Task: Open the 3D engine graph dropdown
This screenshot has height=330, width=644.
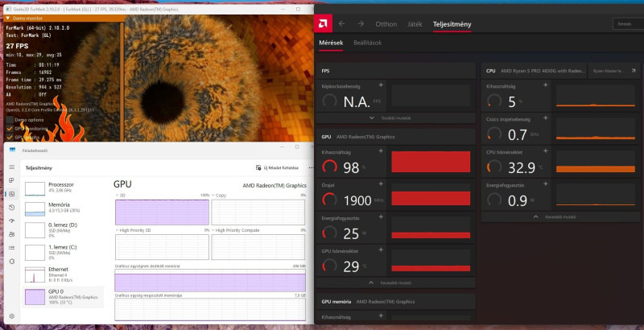Action: [x=120, y=196]
